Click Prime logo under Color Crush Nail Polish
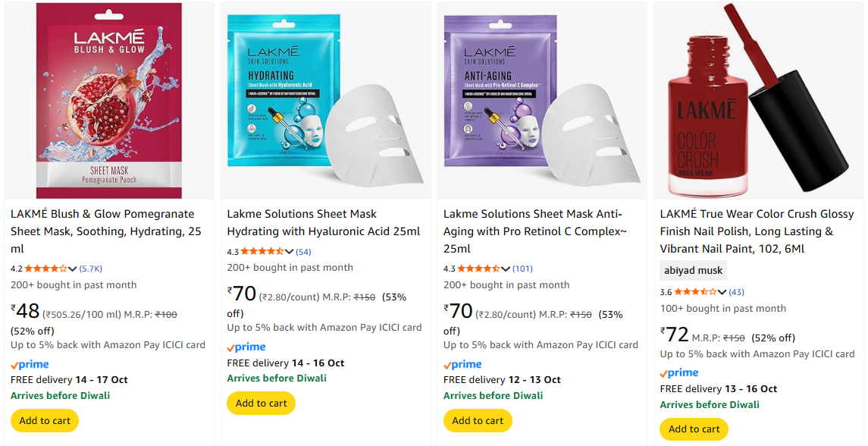 (x=679, y=373)
